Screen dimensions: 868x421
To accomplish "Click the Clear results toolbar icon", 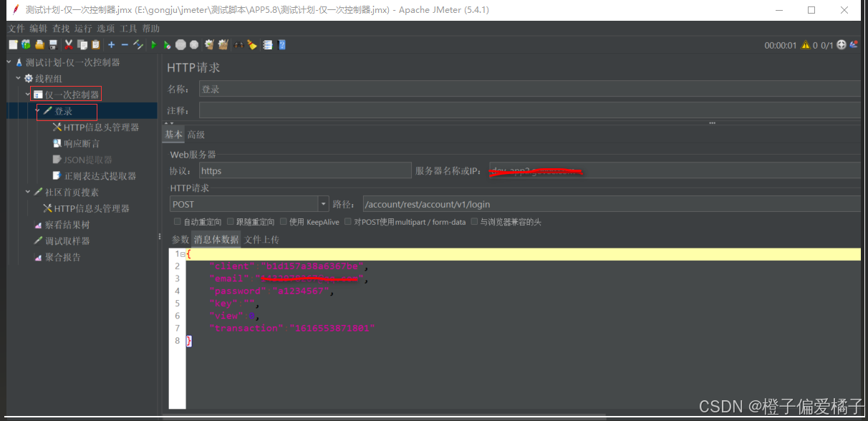I will (x=209, y=44).
